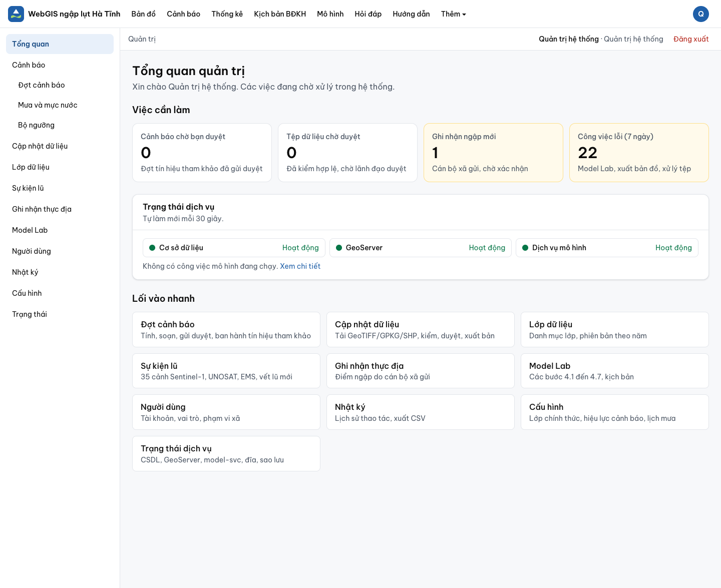The image size is (721, 588).
Task: Open the Cảnh báo chờ bạn duyệt card
Action: (202, 153)
